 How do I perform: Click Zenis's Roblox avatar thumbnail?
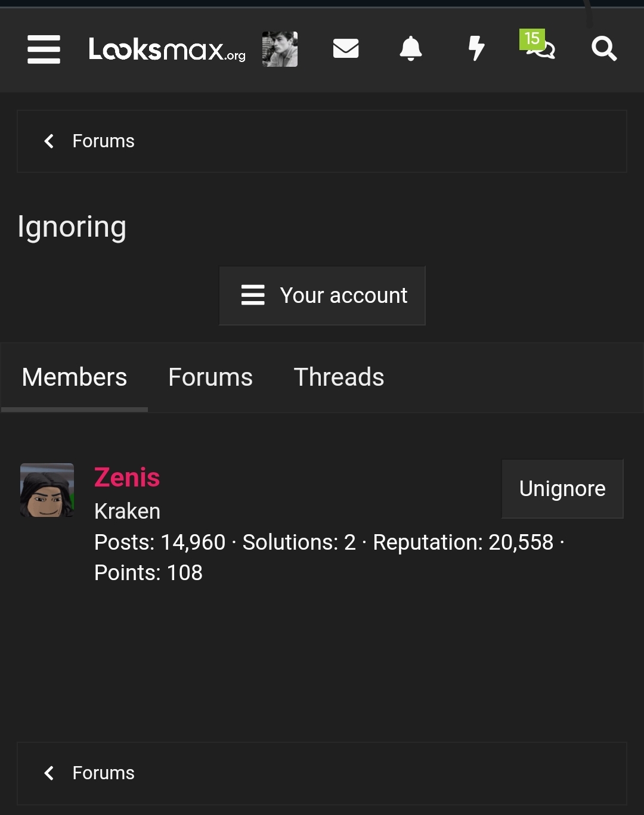tap(47, 490)
